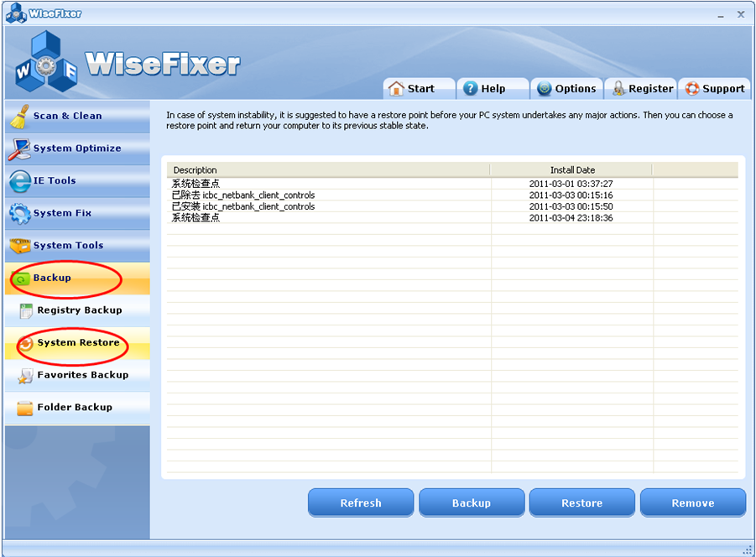Choose Folder Backup submenu item
756x557 pixels.
[x=77, y=408]
